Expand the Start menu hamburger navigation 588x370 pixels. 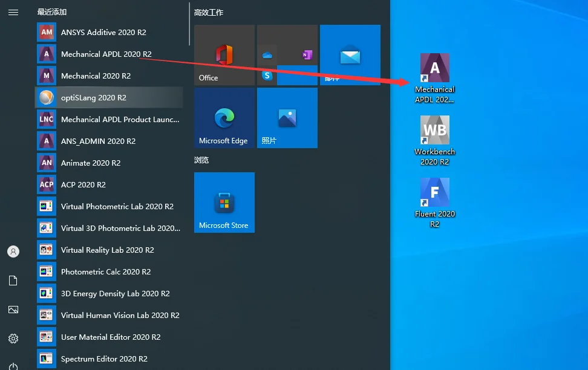[13, 12]
